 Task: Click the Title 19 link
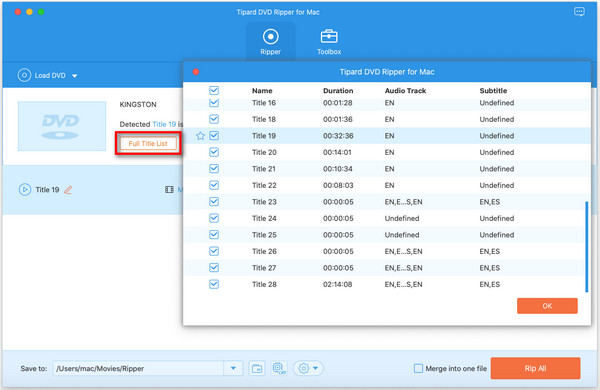click(164, 124)
